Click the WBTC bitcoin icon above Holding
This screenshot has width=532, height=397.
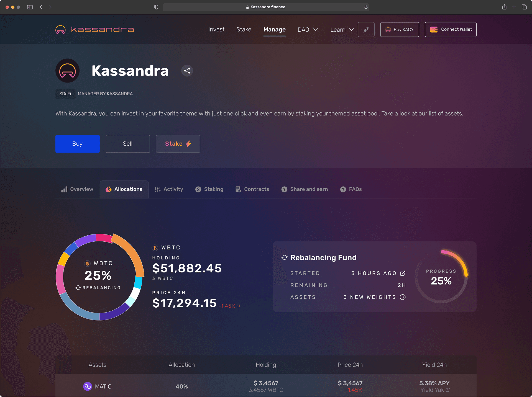(155, 248)
